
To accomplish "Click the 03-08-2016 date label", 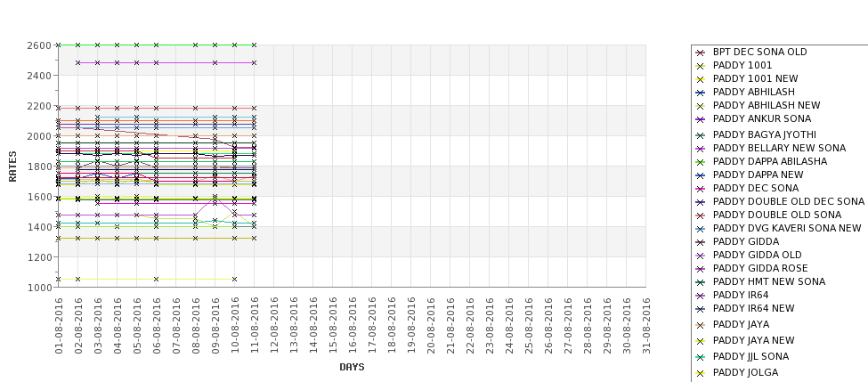I will click(97, 326).
